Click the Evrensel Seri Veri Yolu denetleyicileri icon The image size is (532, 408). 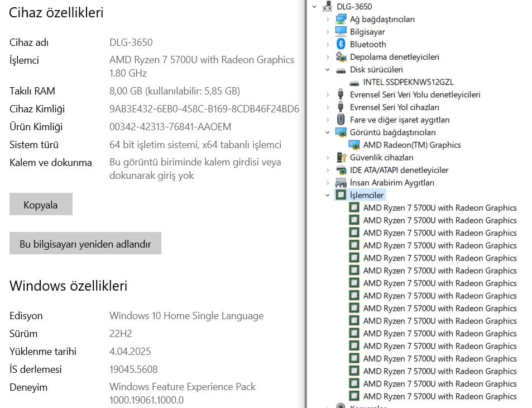coord(341,94)
